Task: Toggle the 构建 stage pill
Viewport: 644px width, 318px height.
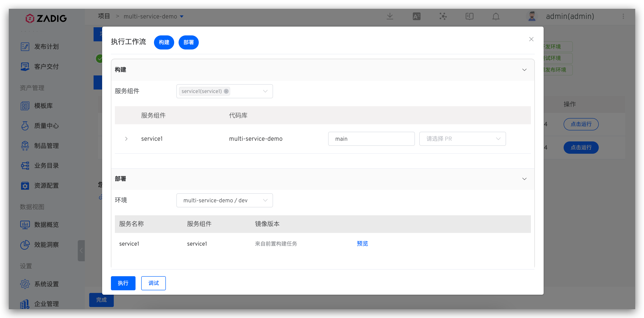Action: tap(164, 42)
